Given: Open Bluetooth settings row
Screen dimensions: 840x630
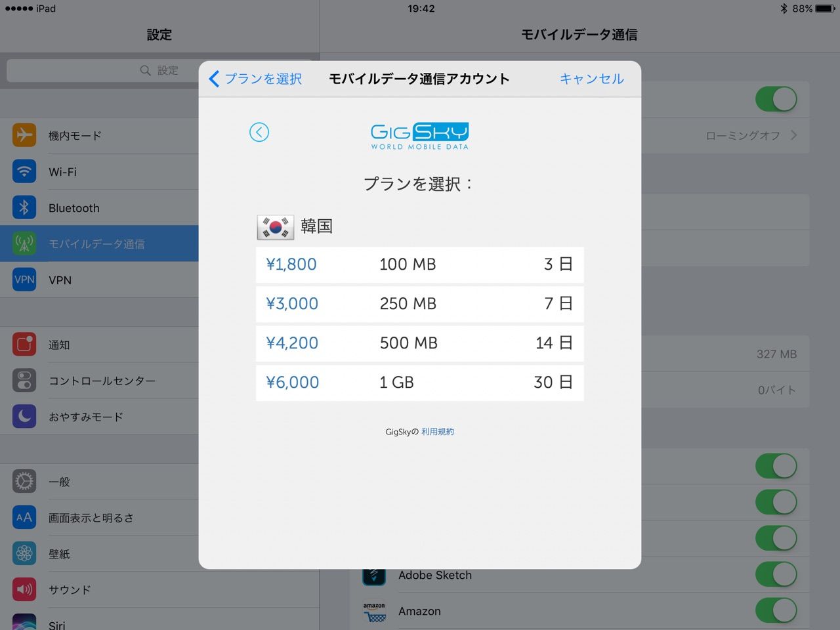Looking at the screenshot, I should 99,208.
